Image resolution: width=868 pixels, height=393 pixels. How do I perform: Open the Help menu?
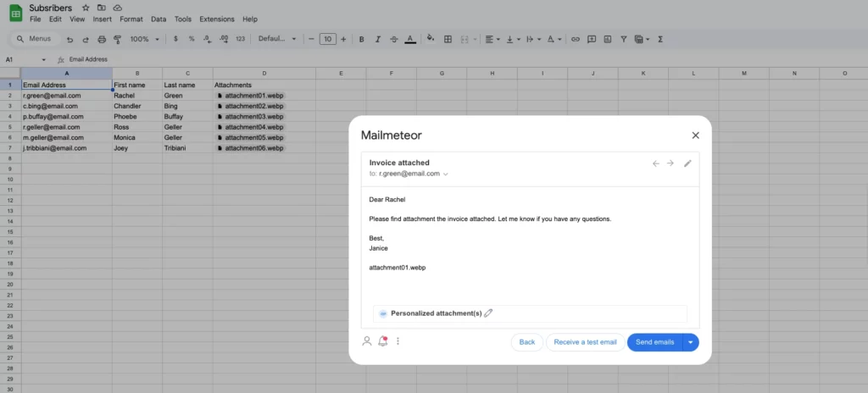[x=250, y=19]
